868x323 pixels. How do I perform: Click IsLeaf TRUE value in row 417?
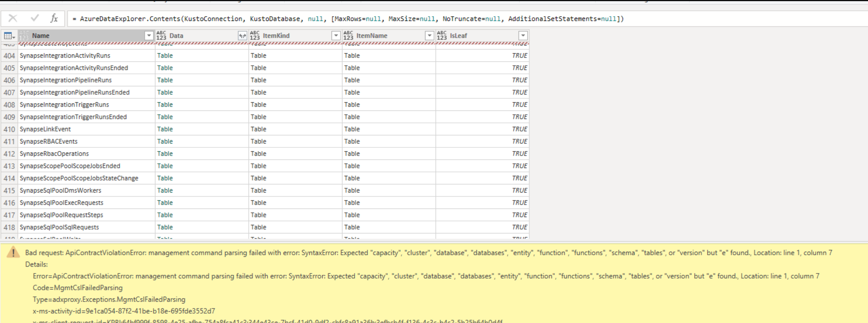pos(519,215)
